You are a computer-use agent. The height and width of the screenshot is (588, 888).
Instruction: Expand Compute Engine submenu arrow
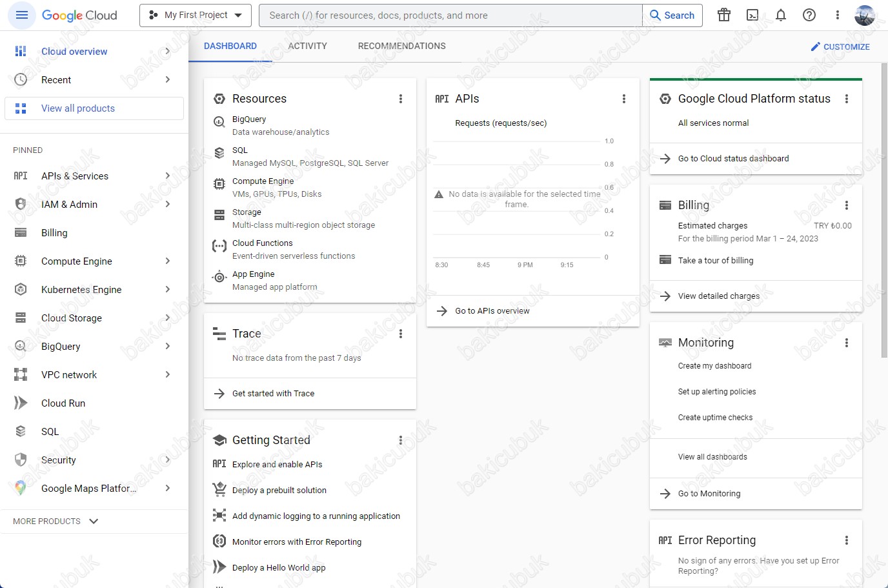point(168,261)
